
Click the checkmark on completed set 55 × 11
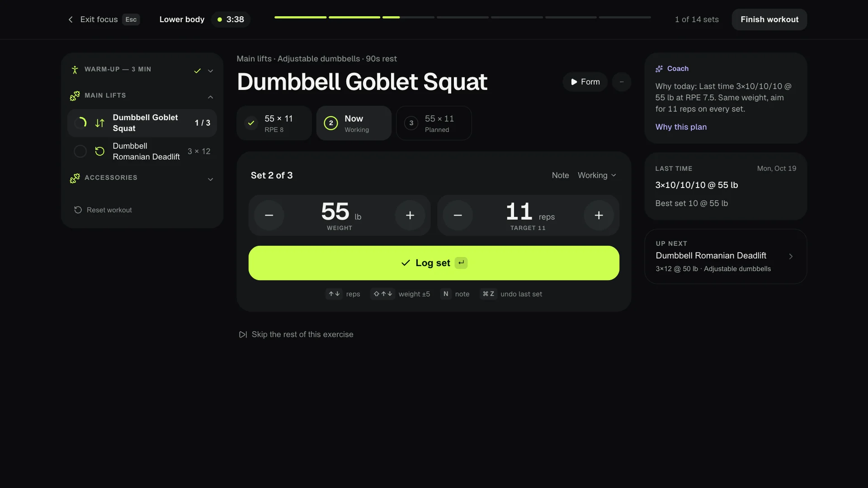pos(251,123)
